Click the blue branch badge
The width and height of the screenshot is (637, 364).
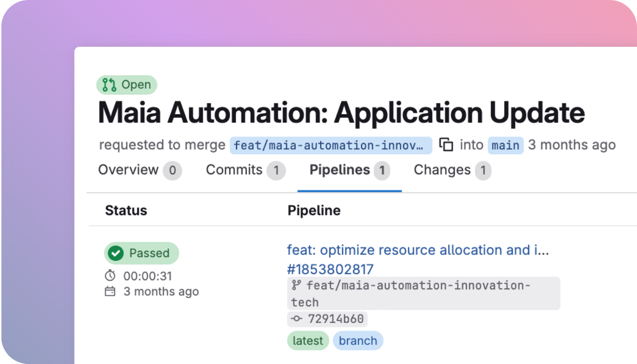tap(358, 340)
